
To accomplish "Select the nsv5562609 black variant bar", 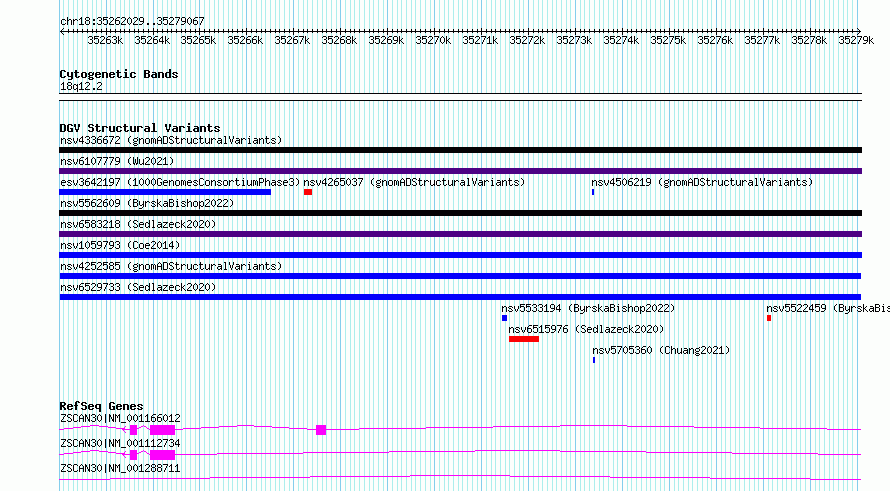I will pyautogui.click(x=460, y=213).
